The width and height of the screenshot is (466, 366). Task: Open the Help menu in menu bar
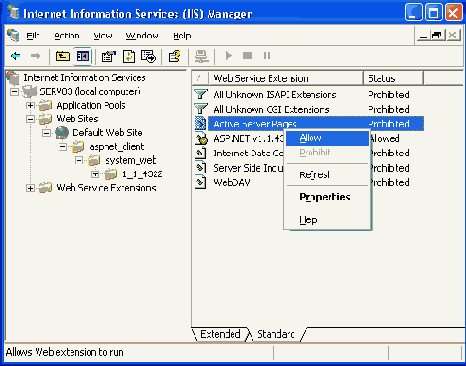[182, 35]
